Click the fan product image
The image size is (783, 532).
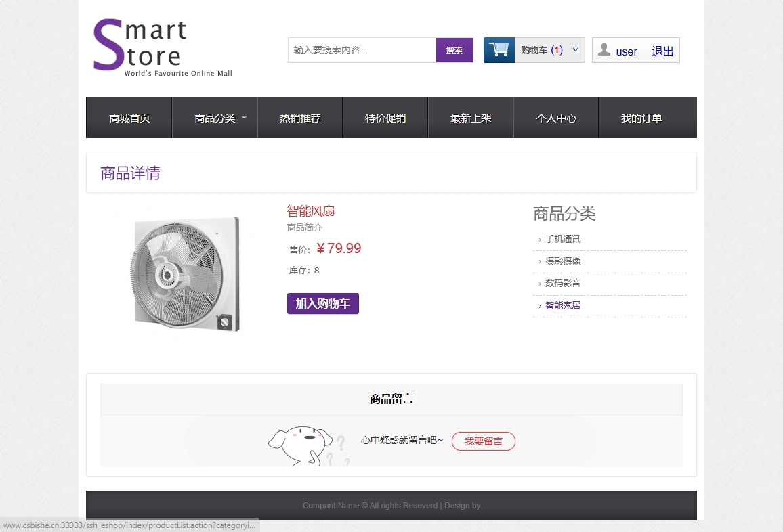pyautogui.click(x=186, y=273)
